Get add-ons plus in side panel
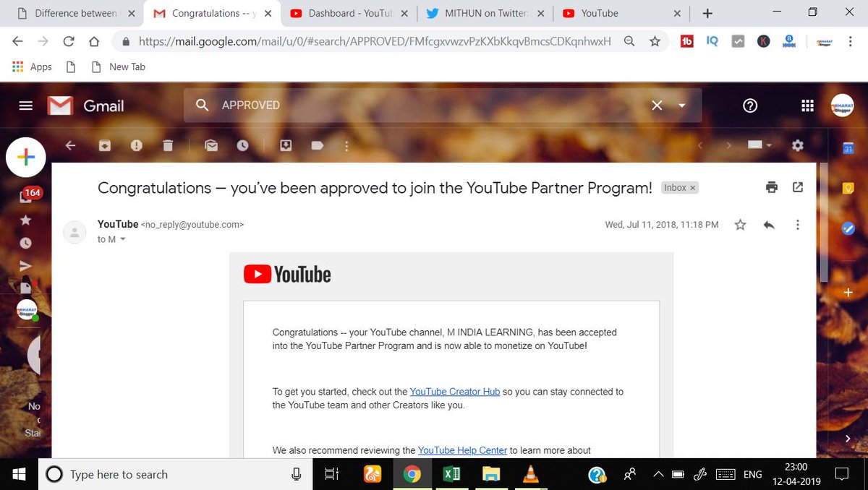868x490 pixels. pos(848,293)
